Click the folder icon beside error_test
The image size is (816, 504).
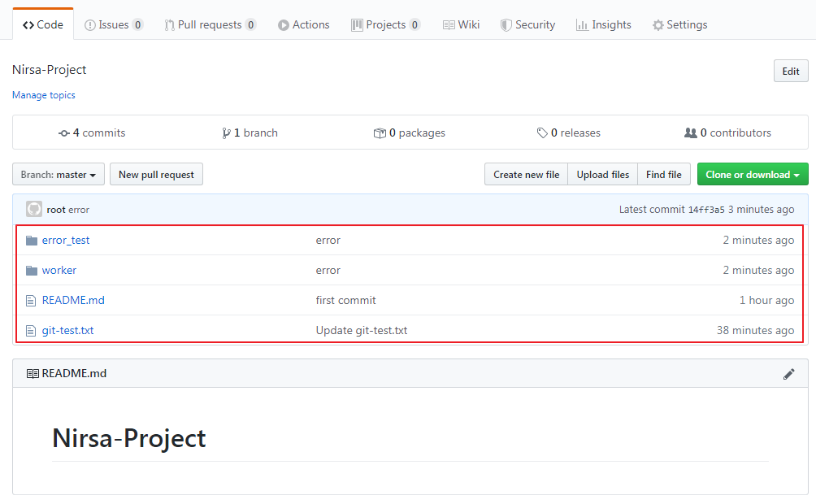(32, 240)
